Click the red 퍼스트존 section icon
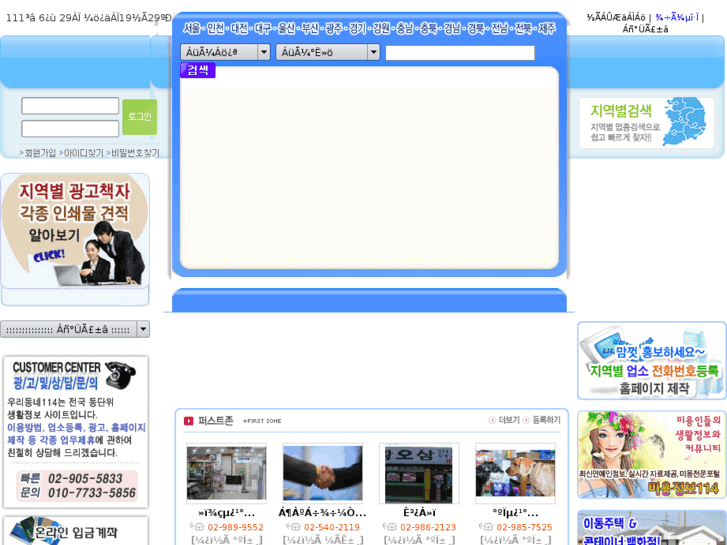The image size is (727, 545). click(188, 421)
